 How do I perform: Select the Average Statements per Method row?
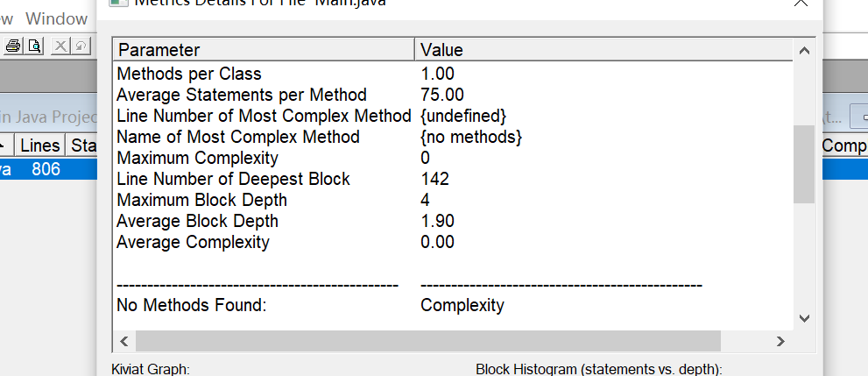coord(453,95)
